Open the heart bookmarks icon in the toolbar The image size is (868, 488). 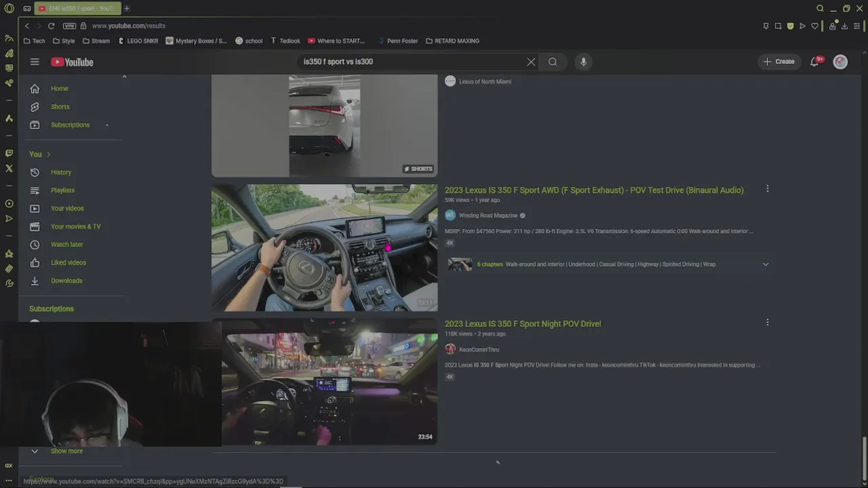[x=814, y=26]
